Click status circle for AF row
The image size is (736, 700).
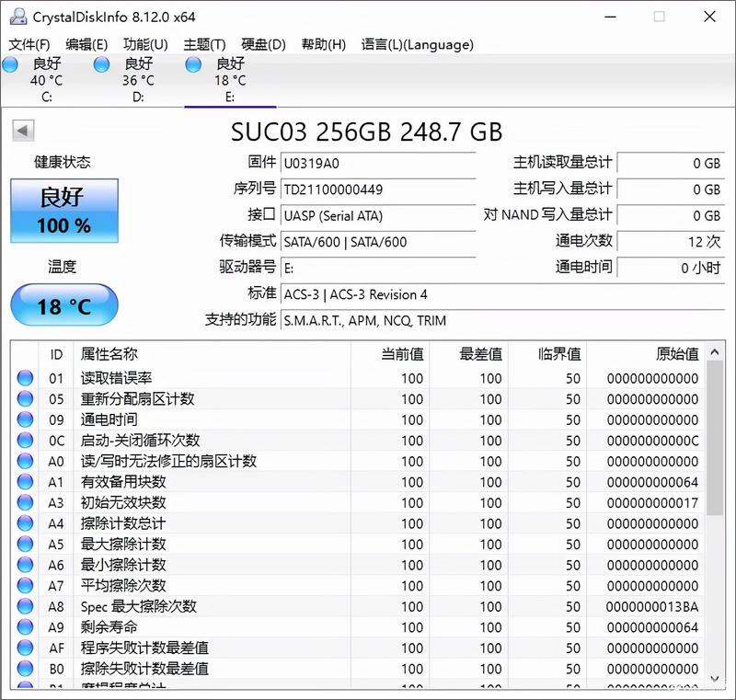tap(25, 648)
